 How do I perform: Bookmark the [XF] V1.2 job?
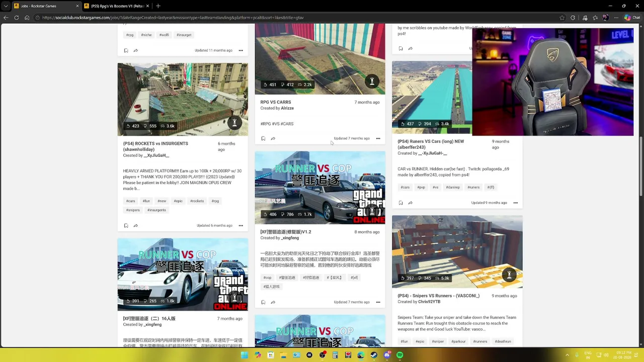(x=263, y=303)
